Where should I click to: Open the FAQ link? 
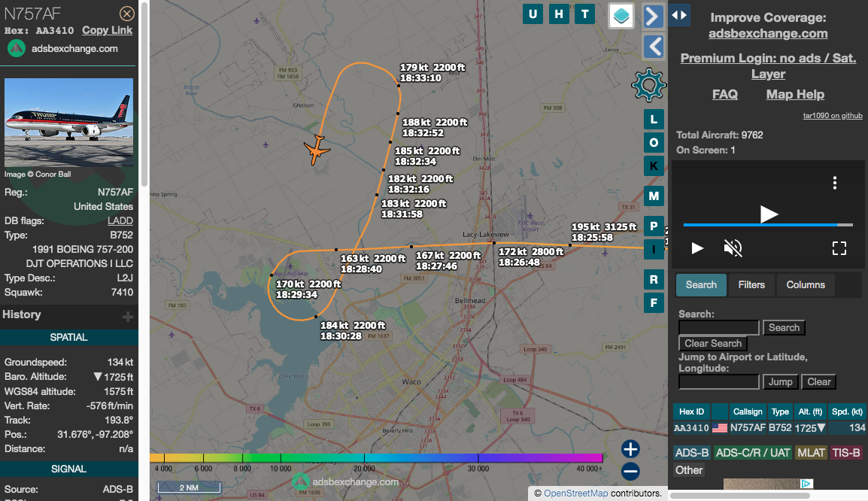coord(724,95)
